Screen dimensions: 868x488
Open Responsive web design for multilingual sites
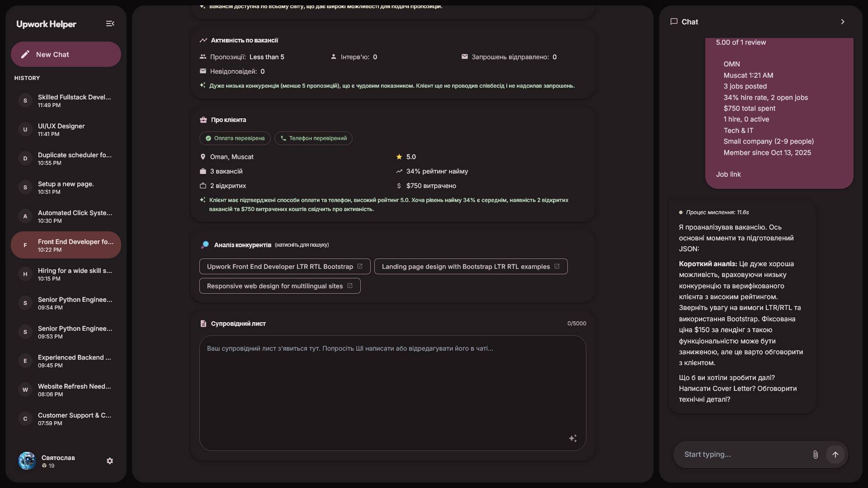pyautogui.click(x=280, y=286)
